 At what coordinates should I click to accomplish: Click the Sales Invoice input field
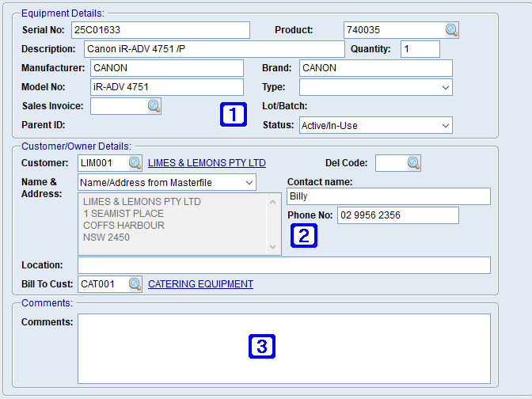[x=119, y=106]
